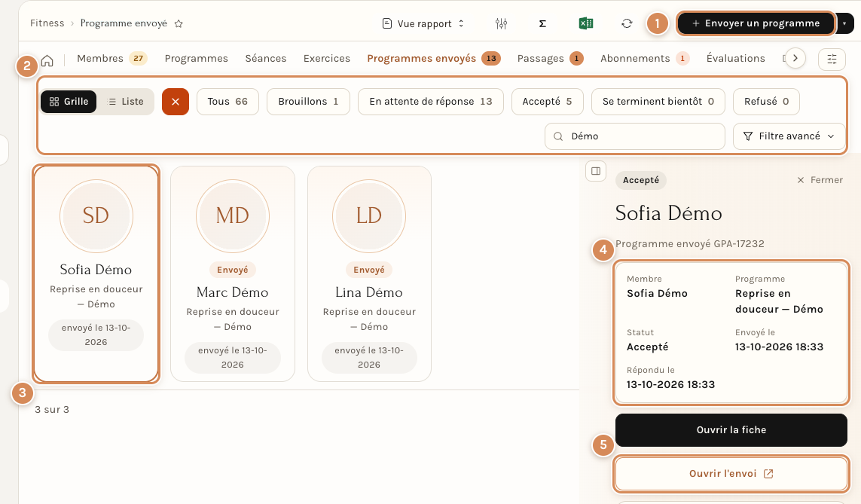Click the Démo search field

coord(635,136)
